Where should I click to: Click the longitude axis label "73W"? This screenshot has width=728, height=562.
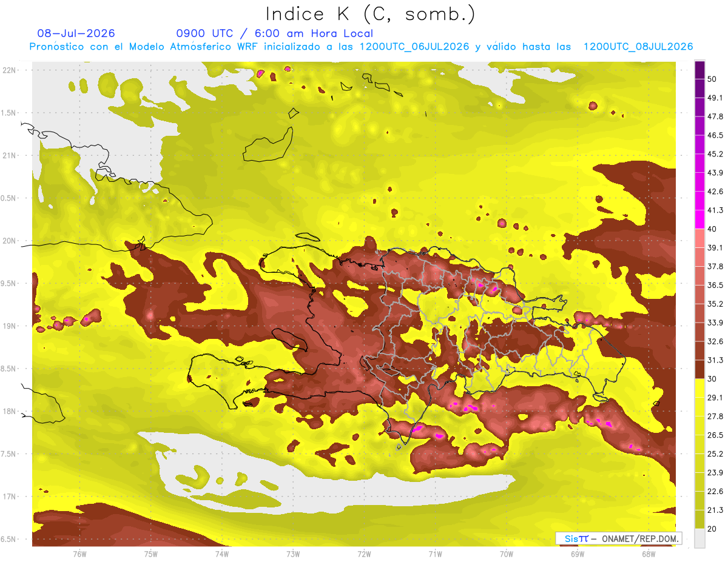[x=293, y=554]
